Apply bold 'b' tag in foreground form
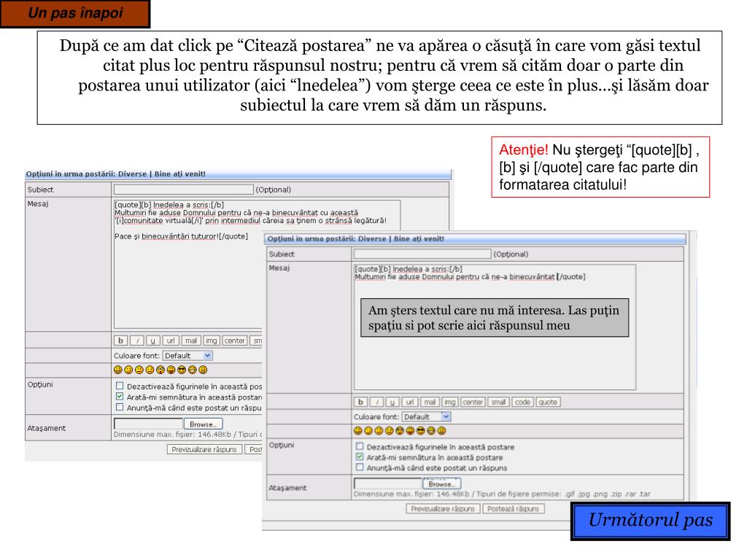Screen dimensions: 747x560 [360, 402]
